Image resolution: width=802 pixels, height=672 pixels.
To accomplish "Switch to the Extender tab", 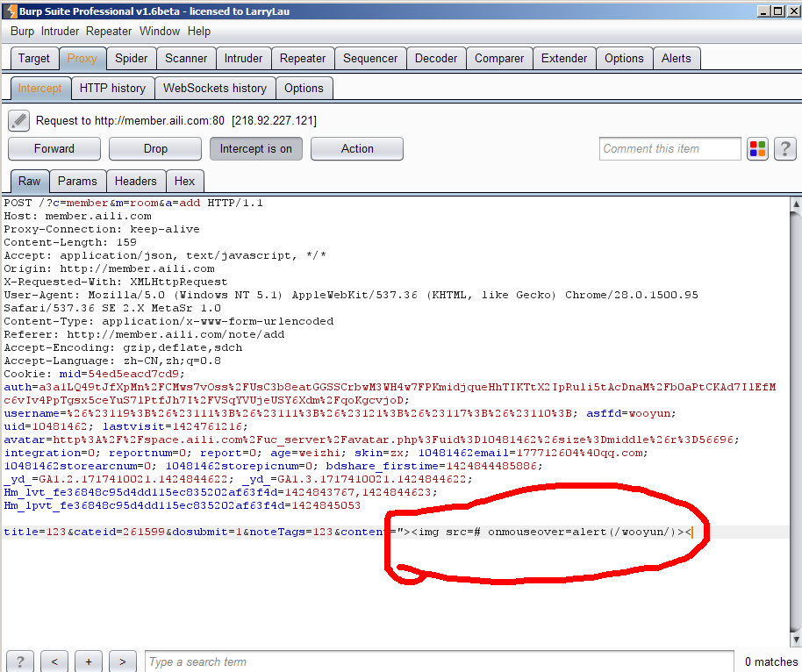I will (563, 58).
